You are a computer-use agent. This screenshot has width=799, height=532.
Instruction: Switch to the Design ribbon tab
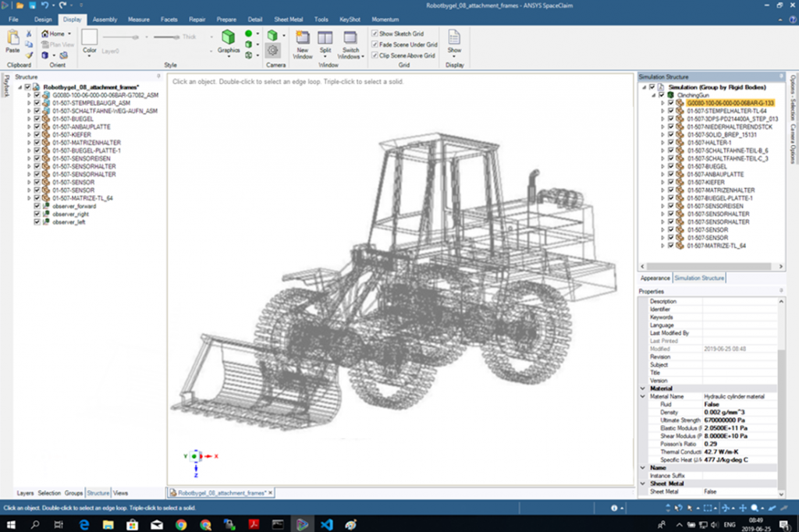[x=43, y=20]
